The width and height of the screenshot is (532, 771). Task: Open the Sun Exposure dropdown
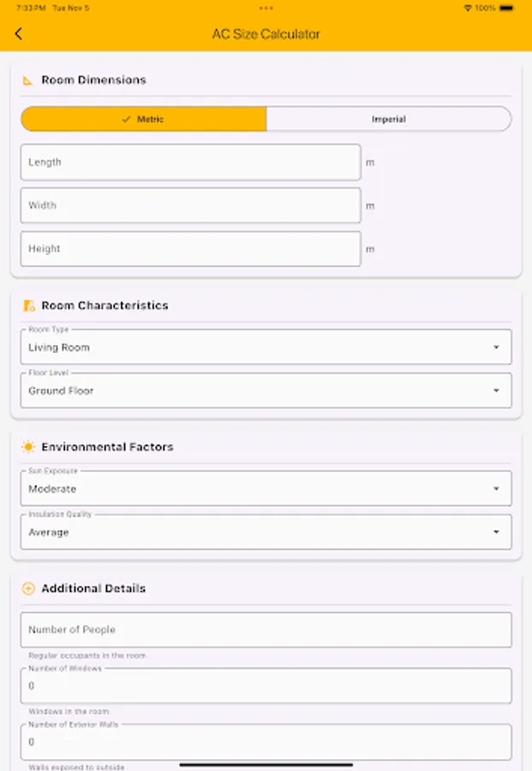pos(266,489)
